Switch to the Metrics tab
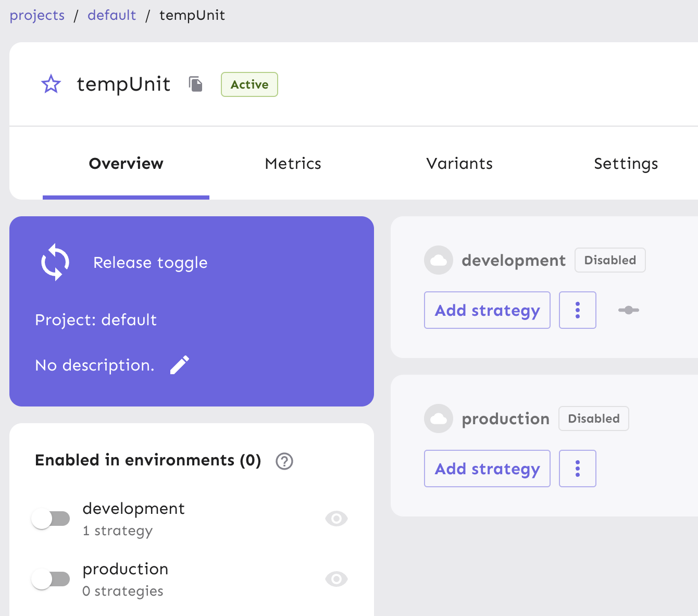Viewport: 698px width, 616px height. 293,163
